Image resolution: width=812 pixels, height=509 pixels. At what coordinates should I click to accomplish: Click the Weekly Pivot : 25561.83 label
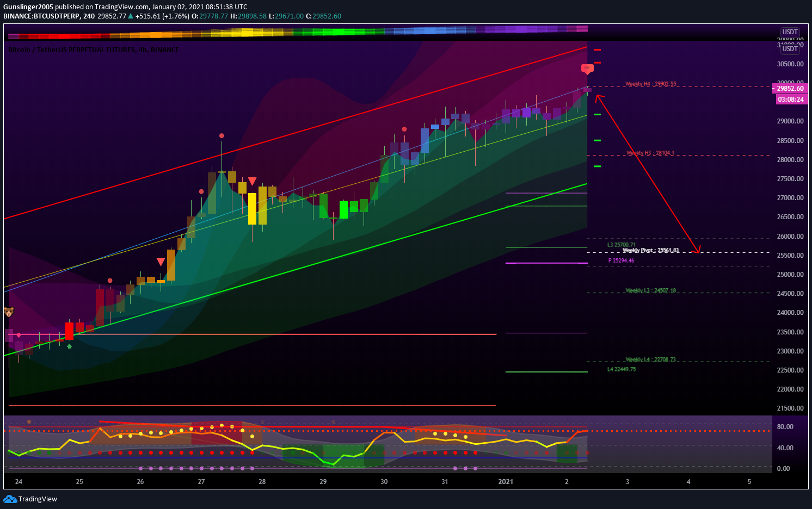651,251
